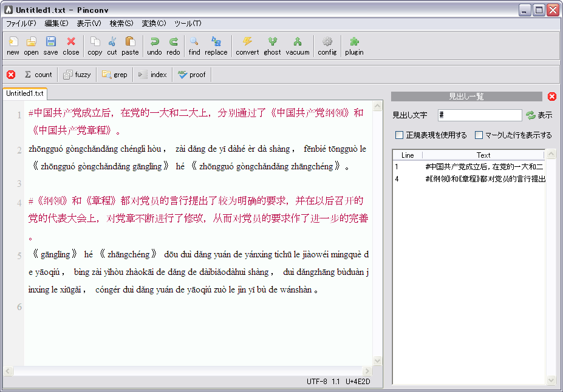Click the 1.1 cursor position in status bar

click(x=336, y=382)
